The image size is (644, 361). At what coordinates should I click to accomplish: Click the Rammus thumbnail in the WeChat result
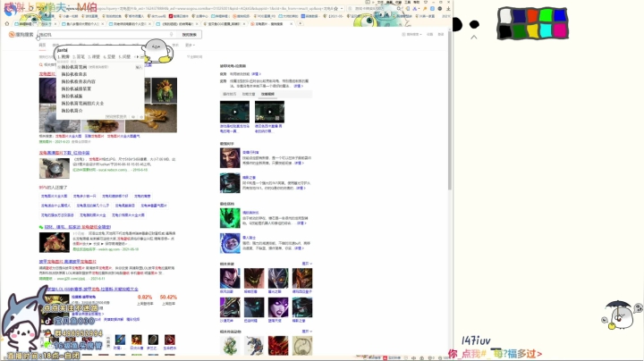(x=55, y=242)
